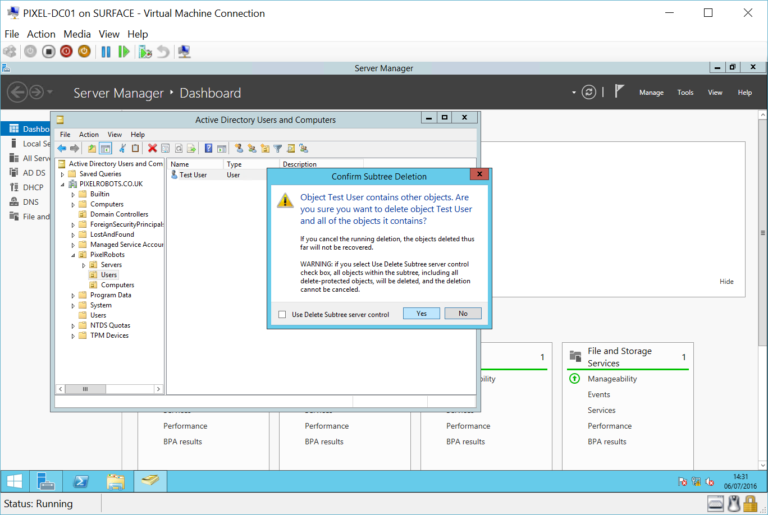Open the Manage menu in Server Manager
The height and width of the screenshot is (515, 768).
click(651, 92)
